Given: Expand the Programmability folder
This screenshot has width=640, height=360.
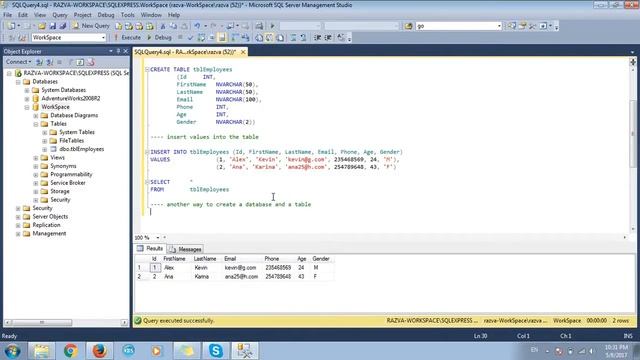Looking at the screenshot, I should coord(36,175).
